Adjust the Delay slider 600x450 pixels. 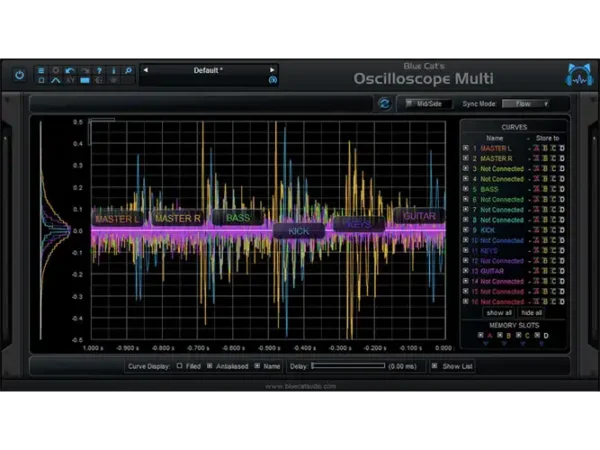[x=348, y=366]
